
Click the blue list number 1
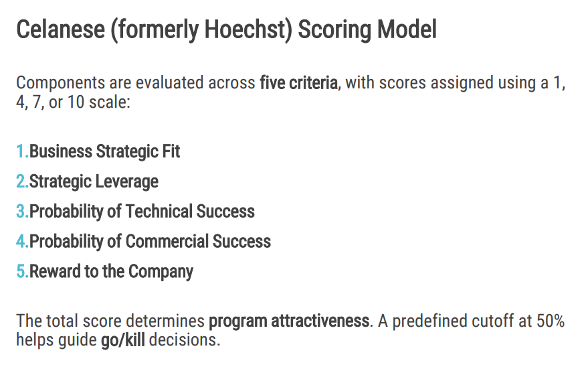21,151
